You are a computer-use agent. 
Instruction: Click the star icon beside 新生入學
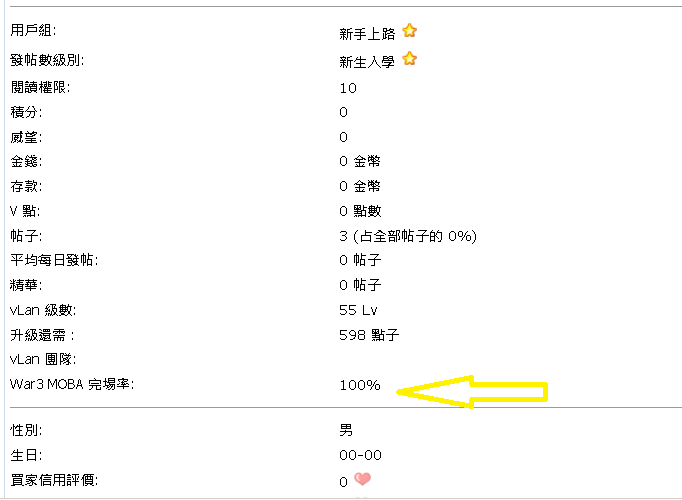[409, 60]
